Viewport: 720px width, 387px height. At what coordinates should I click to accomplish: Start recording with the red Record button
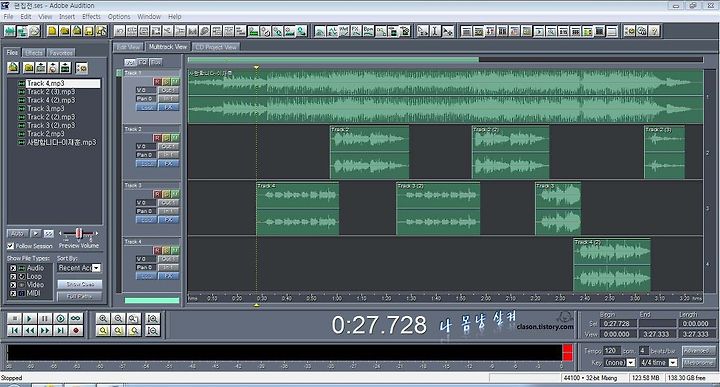(x=76, y=330)
